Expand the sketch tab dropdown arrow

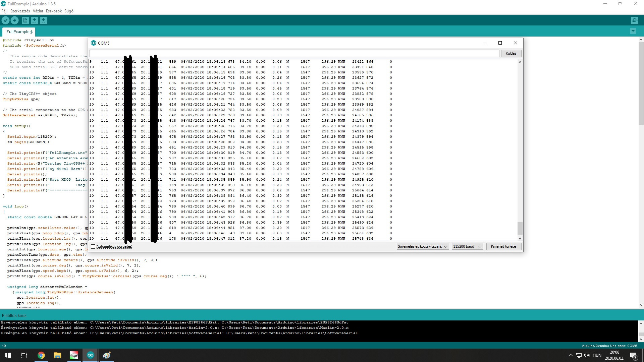pyautogui.click(x=633, y=31)
